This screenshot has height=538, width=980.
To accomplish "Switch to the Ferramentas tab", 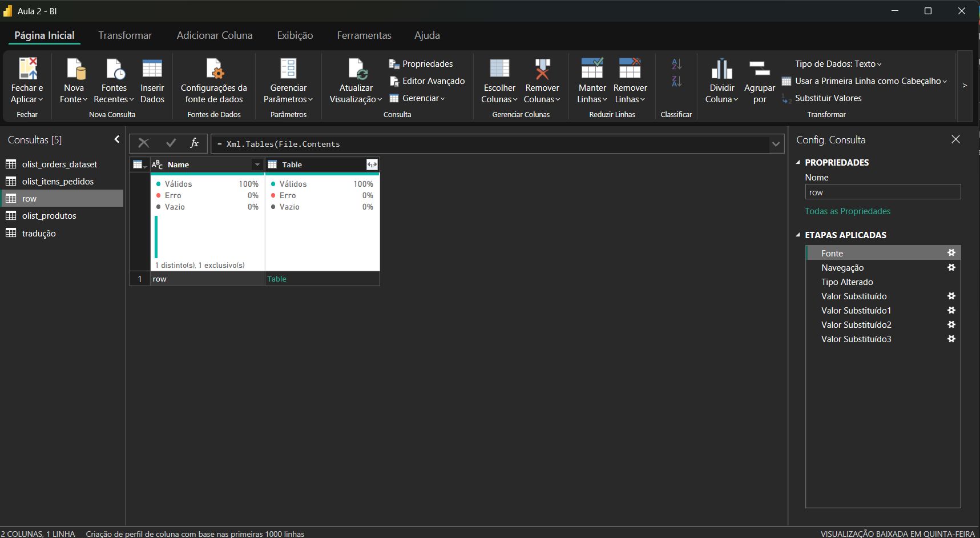I will tap(364, 35).
